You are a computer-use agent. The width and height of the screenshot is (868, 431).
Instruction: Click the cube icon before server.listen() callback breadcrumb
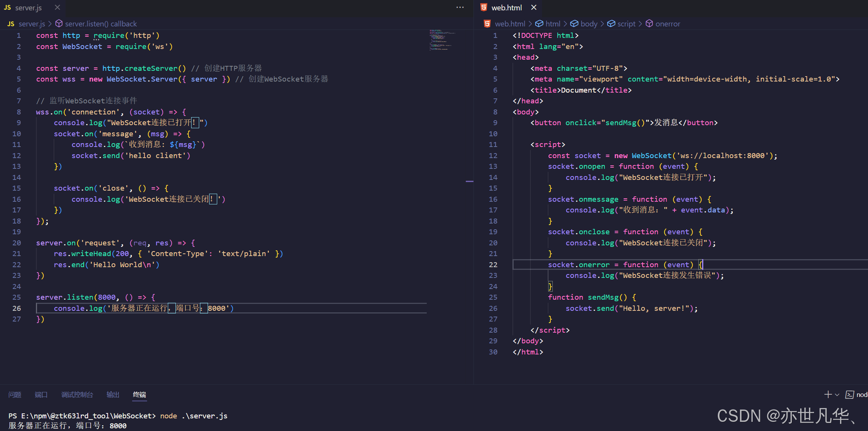pos(59,24)
